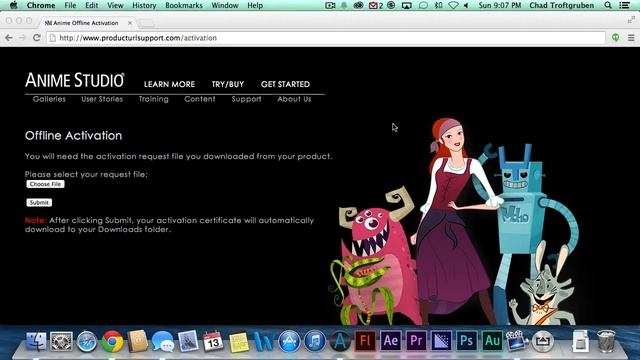Click the Wi-Fi status icon
Viewport: 640px width, 360px height.
453,5
